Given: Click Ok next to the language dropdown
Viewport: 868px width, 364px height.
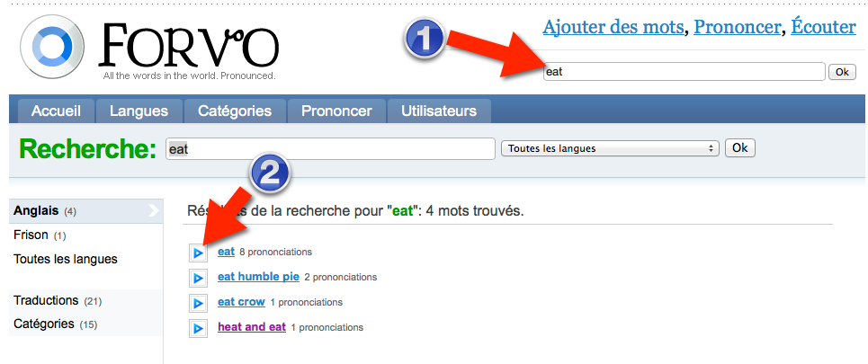Looking at the screenshot, I should coord(740,148).
